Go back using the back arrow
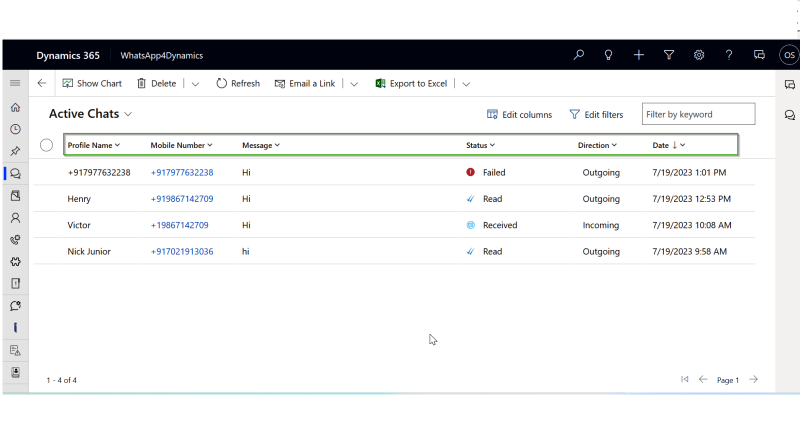The width and height of the screenshot is (800, 423). click(x=42, y=83)
